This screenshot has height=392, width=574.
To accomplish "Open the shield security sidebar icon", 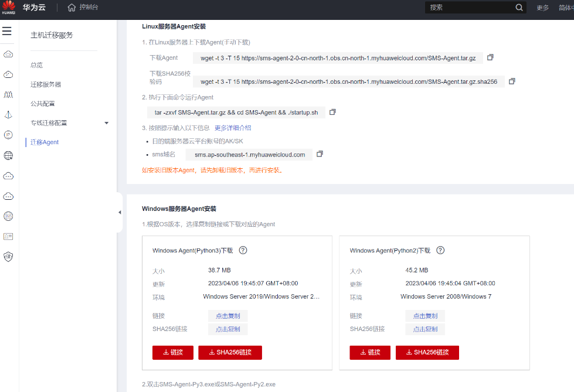I will pyautogui.click(x=8, y=257).
